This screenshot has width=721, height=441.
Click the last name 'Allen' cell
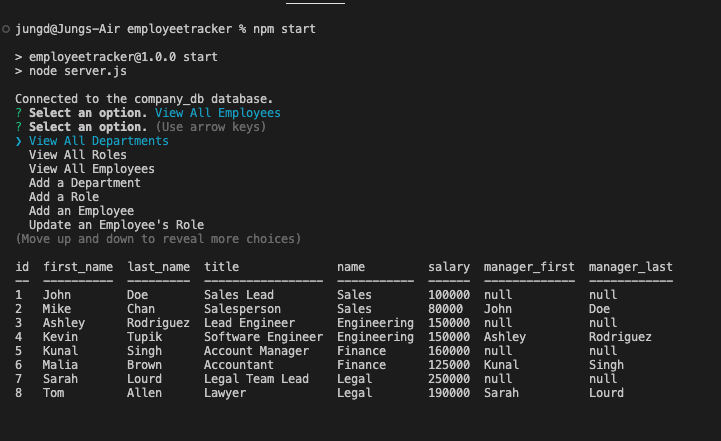click(144, 393)
